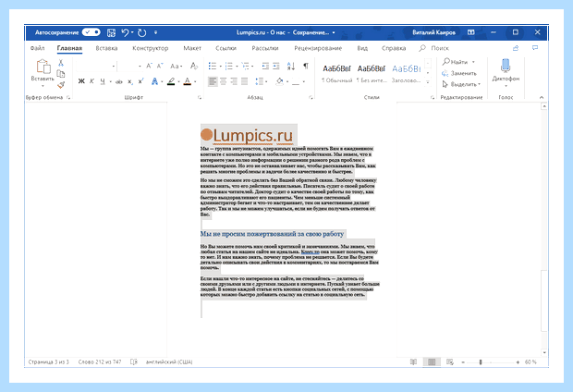Copy selection with copy icon
The height and width of the screenshot is (392, 573).
pos(61,74)
